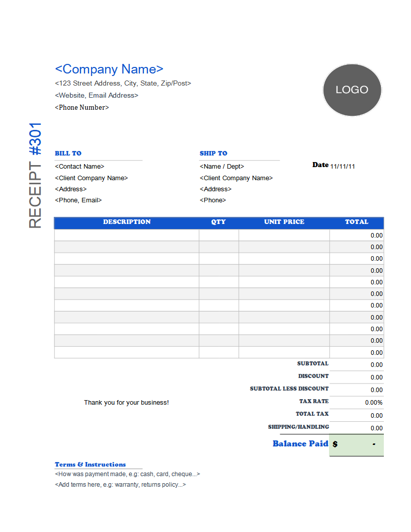The height and width of the screenshot is (532, 411).
Task: Click the street address placeholder line
Action: pos(123,83)
